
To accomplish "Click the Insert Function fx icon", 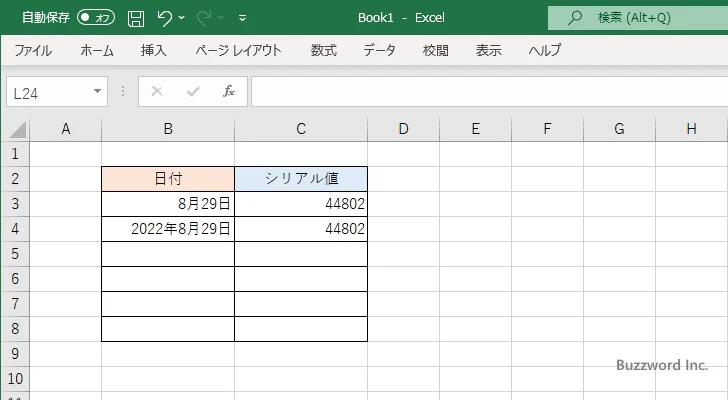I will [229, 91].
